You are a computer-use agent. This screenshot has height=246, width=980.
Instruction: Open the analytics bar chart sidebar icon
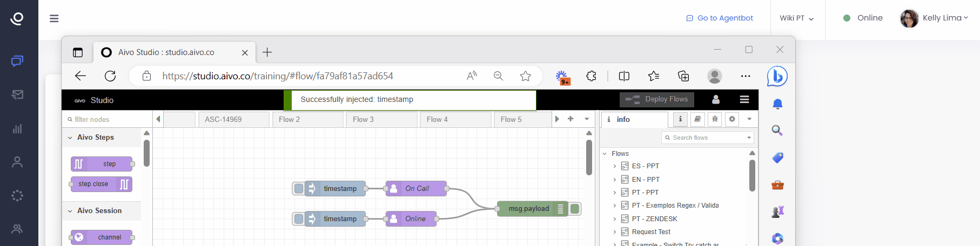(17, 128)
